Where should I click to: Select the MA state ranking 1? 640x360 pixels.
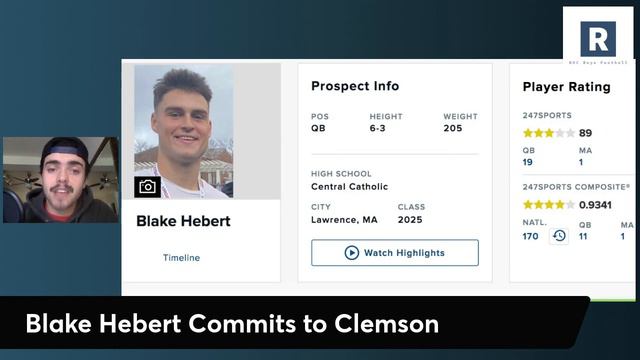pos(581,162)
